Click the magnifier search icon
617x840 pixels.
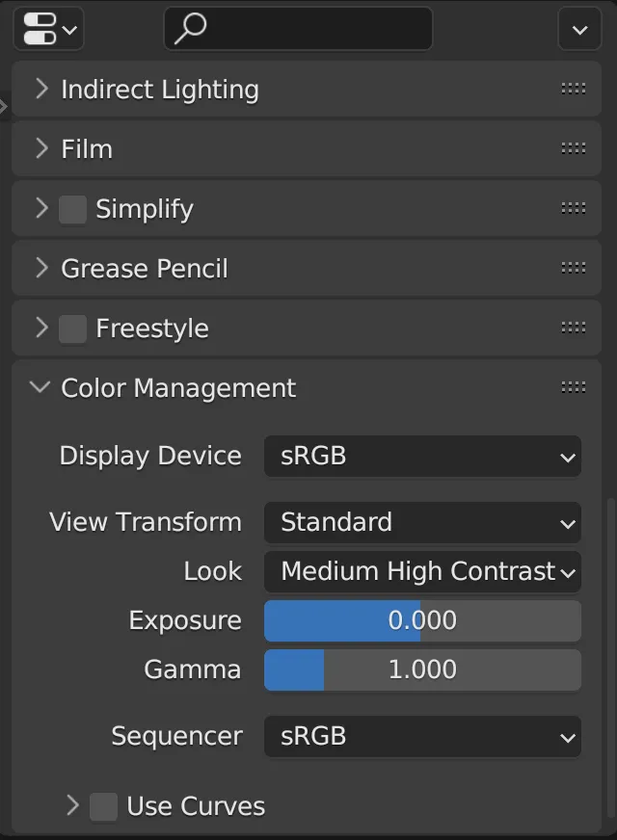[x=190, y=29]
